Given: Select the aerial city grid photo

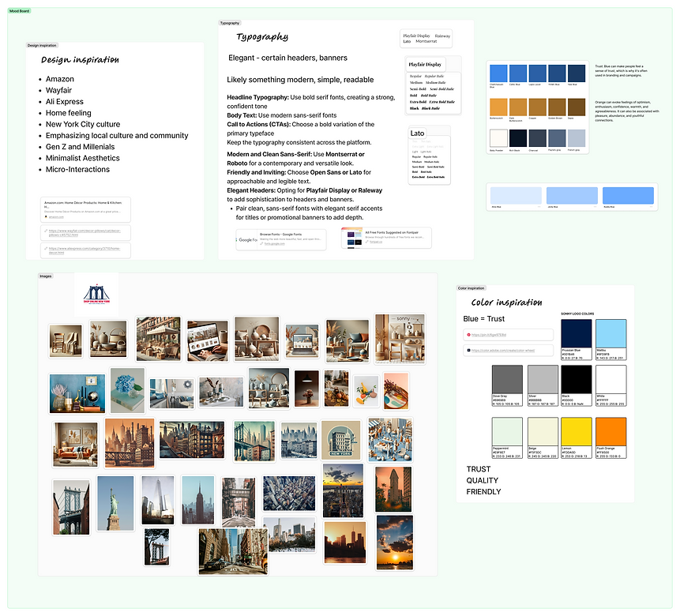Looking at the screenshot, I should tap(289, 494).
